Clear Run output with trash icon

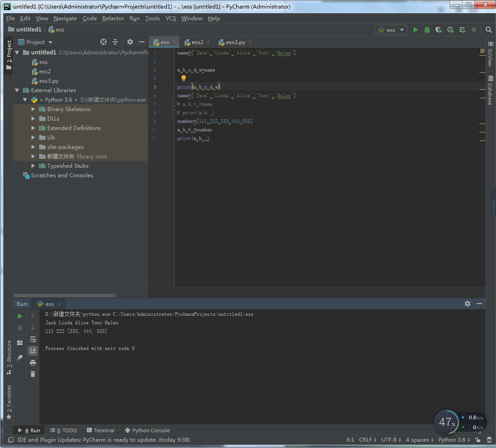33,374
